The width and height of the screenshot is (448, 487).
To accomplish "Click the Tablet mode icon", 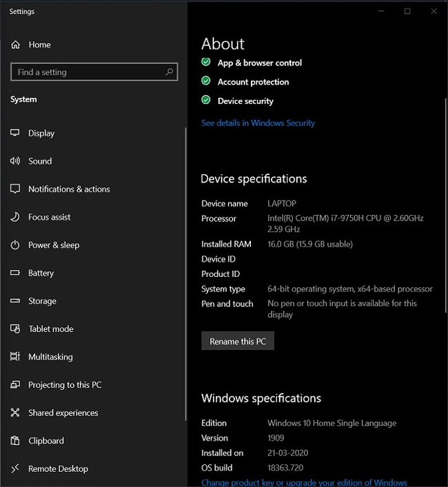I will point(15,329).
